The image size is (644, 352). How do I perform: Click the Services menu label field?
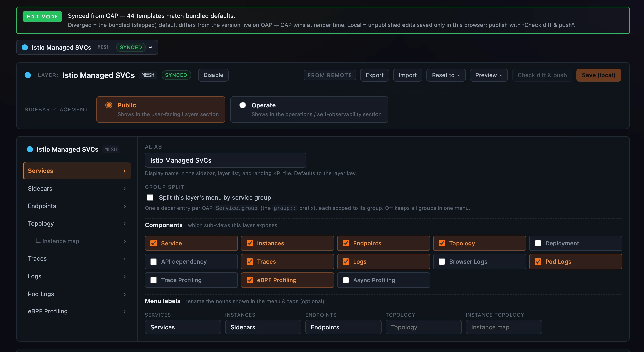[x=183, y=327]
